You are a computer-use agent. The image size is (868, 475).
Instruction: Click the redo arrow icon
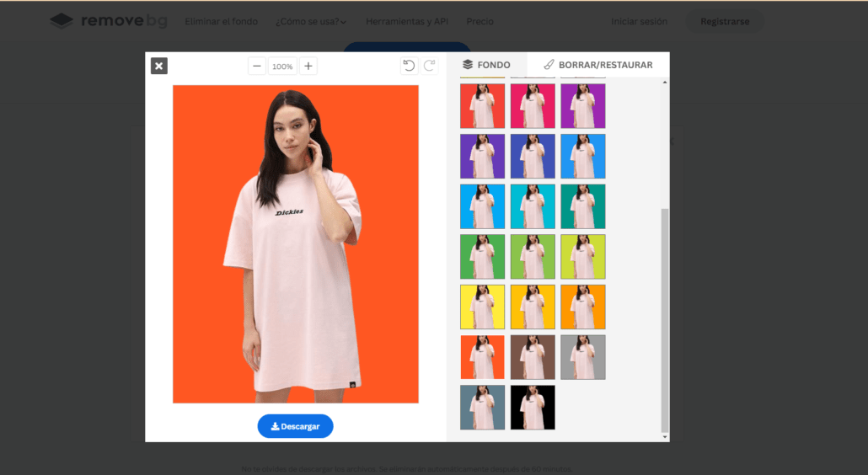tap(429, 66)
